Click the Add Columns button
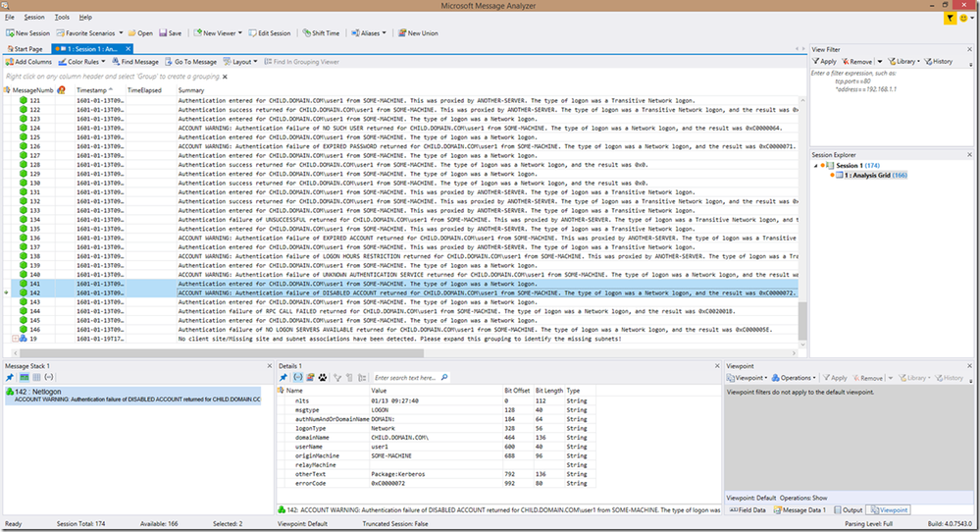980x532 pixels. tap(28, 62)
